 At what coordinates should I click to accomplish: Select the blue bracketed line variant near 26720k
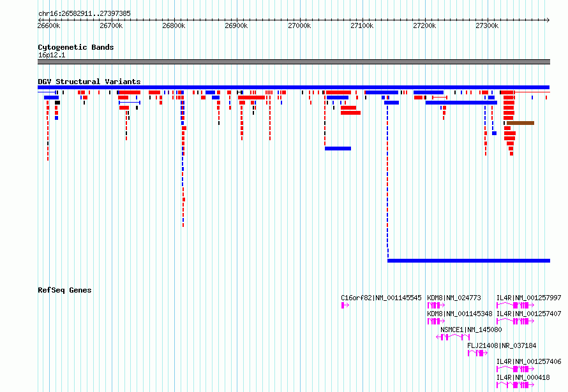point(130,103)
